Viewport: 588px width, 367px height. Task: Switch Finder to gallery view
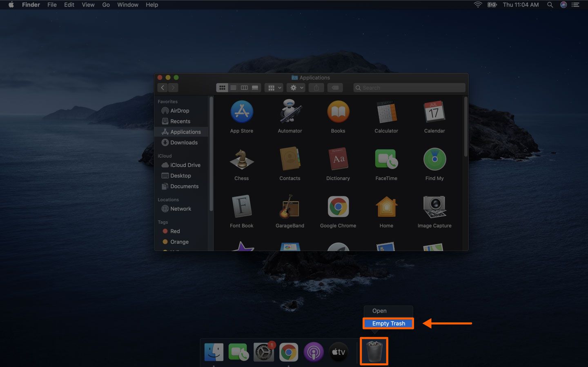click(x=255, y=88)
